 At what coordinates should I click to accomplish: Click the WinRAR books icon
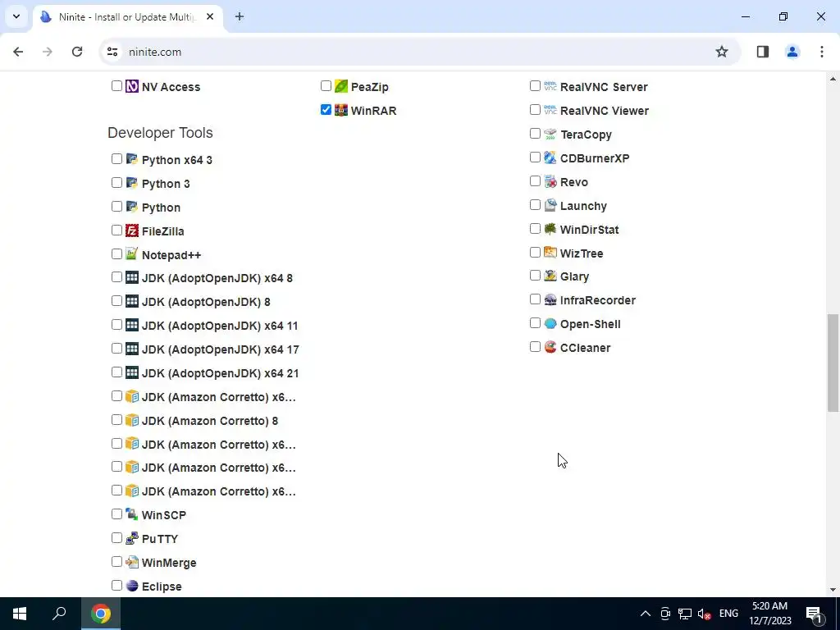341,111
